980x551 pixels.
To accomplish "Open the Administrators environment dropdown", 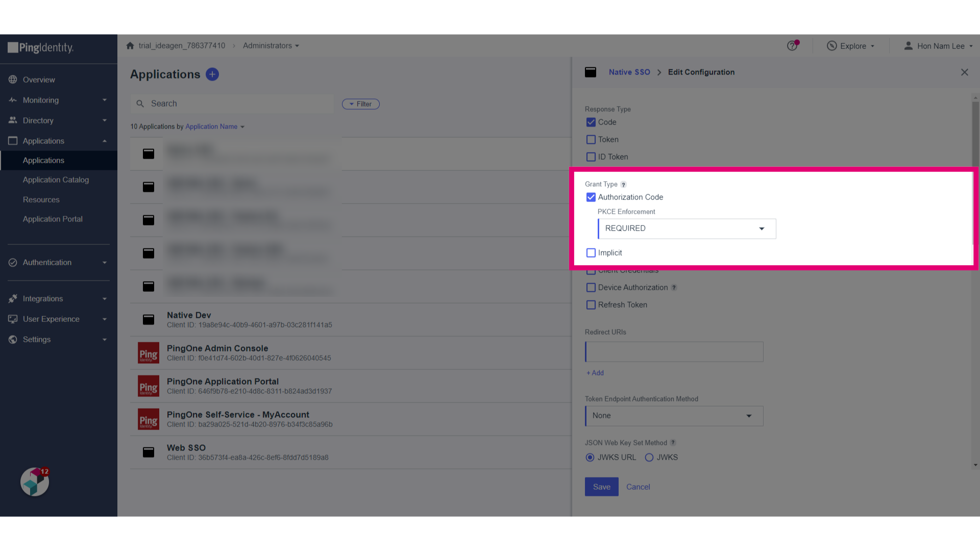I will 271,46.
